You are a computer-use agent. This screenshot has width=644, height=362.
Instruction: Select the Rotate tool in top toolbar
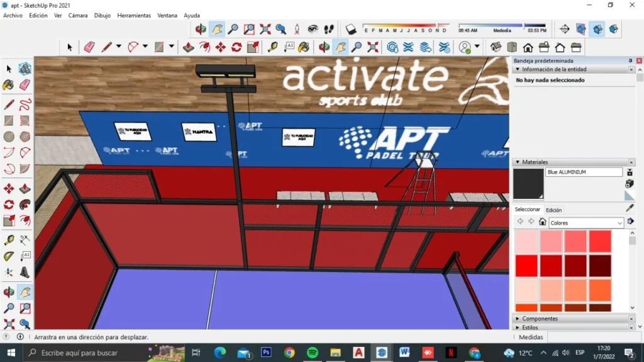coord(236,47)
